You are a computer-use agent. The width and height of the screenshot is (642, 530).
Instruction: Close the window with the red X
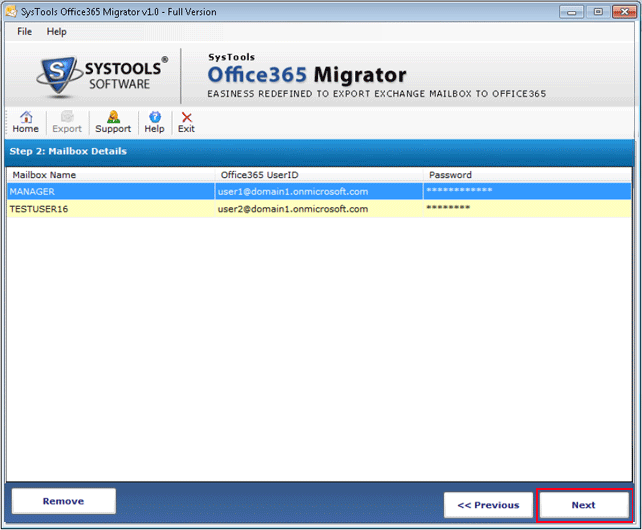coord(624,12)
